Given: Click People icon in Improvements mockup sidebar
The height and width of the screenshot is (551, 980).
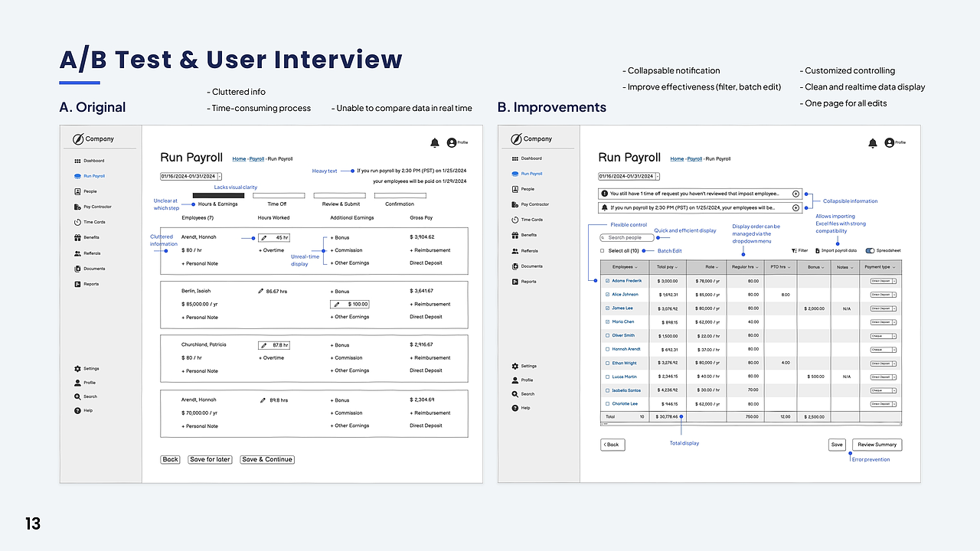Looking at the screenshot, I should tap(515, 189).
